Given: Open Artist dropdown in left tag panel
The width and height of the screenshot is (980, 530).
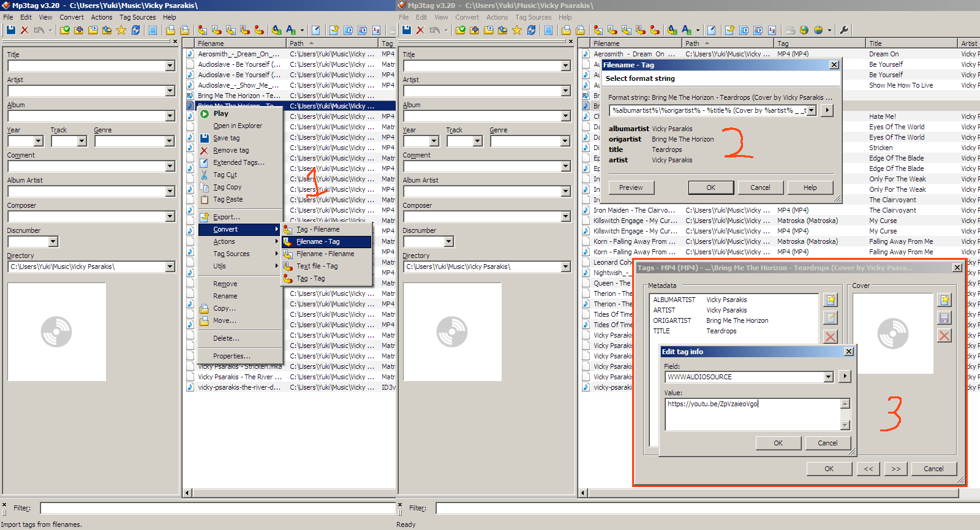Looking at the screenshot, I should pos(170,91).
